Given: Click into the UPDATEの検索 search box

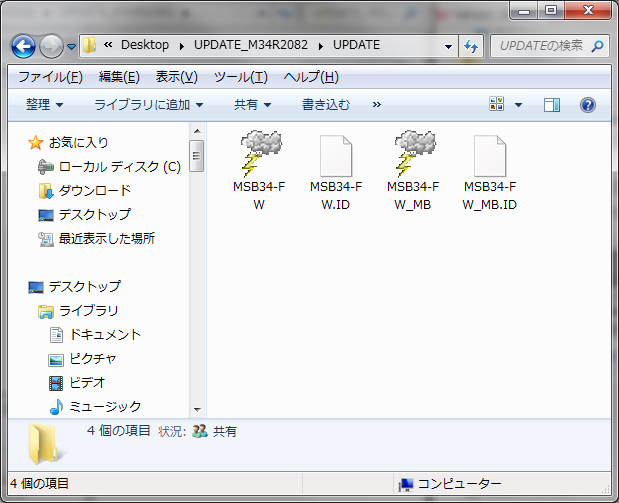Looking at the screenshot, I should [538, 46].
